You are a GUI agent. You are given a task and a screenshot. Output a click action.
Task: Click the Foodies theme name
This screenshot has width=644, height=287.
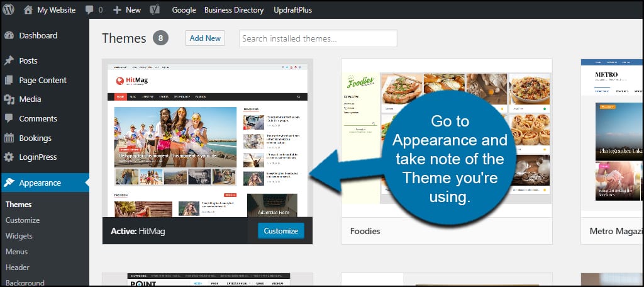(x=365, y=231)
